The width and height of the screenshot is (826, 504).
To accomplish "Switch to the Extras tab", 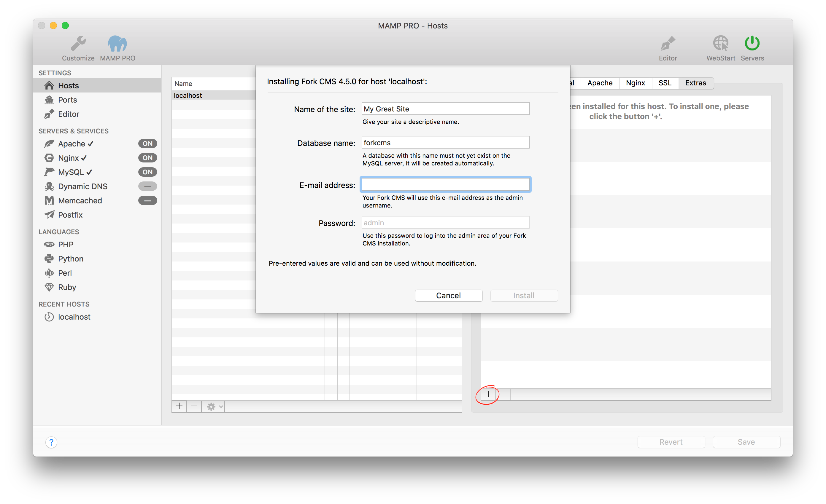I will pos(695,83).
